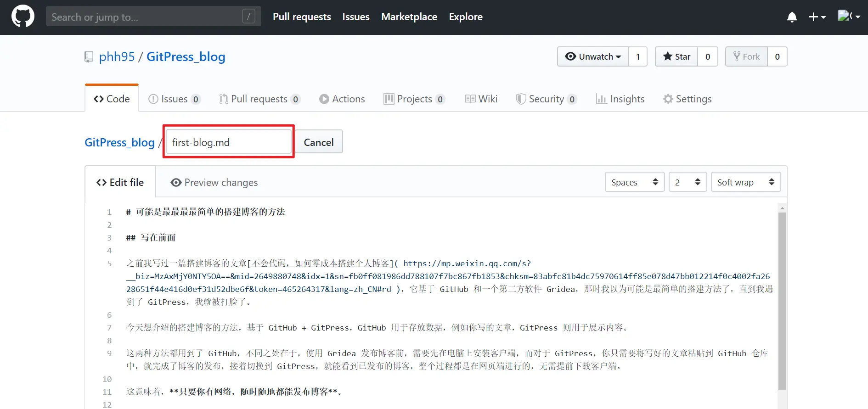Go to Explore

tap(466, 17)
